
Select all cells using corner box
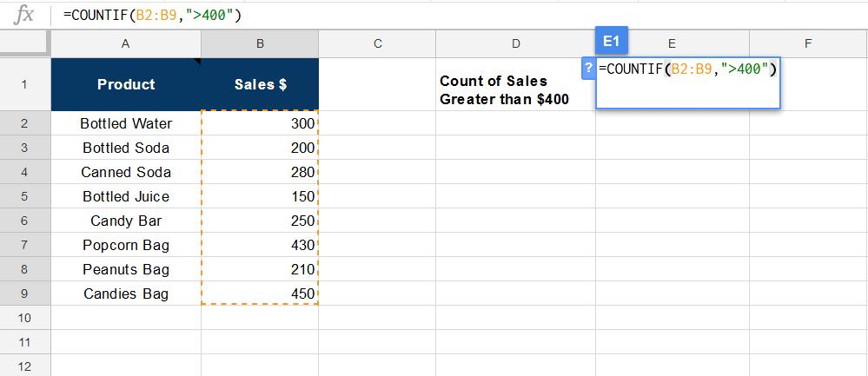[24, 43]
